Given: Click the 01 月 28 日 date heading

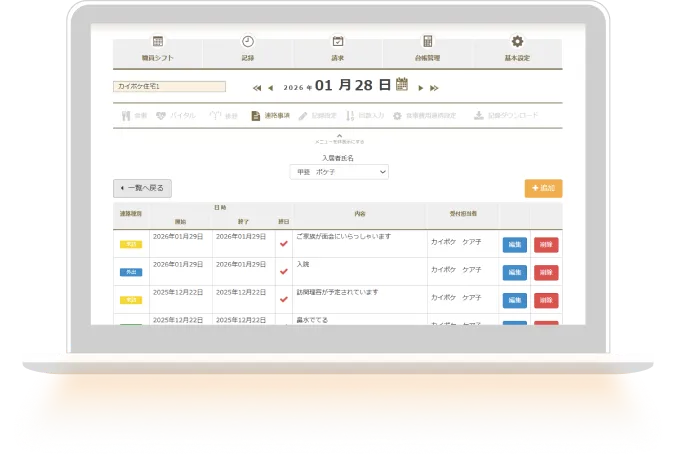Looking at the screenshot, I should click(353, 85).
